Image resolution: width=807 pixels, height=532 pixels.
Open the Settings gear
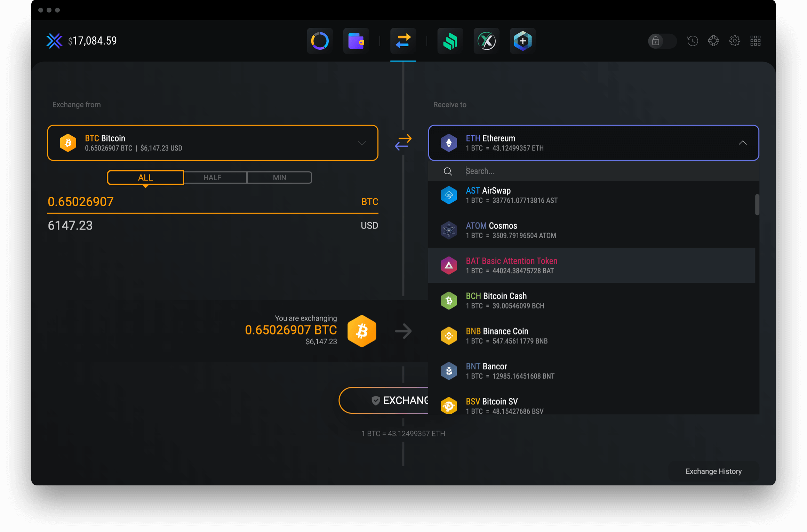pos(735,41)
